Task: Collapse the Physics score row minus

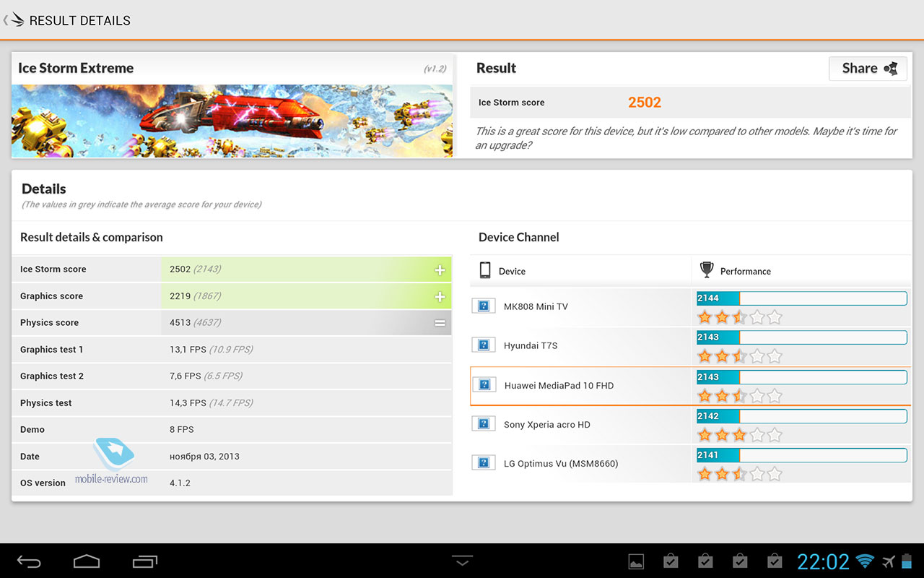Action: click(x=440, y=324)
